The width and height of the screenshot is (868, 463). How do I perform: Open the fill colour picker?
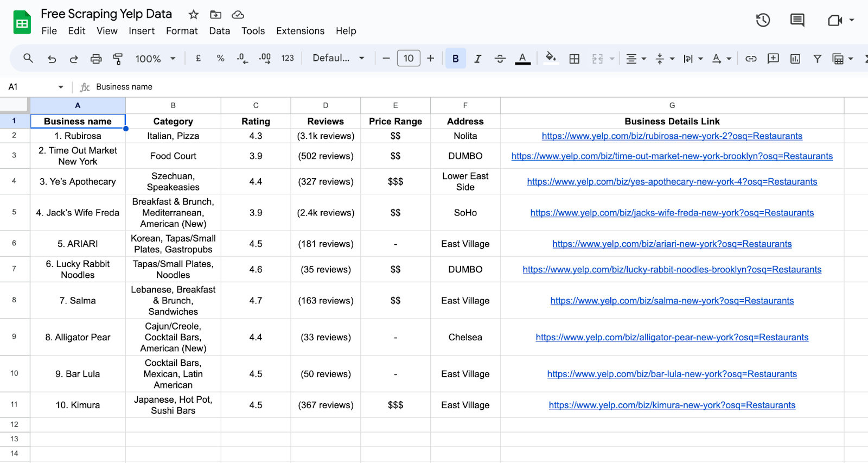(x=551, y=58)
